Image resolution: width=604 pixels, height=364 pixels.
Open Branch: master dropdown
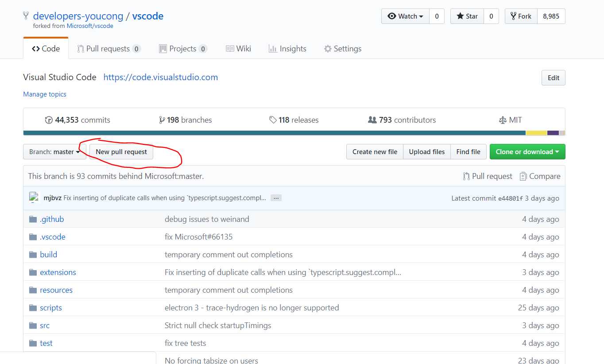click(54, 151)
